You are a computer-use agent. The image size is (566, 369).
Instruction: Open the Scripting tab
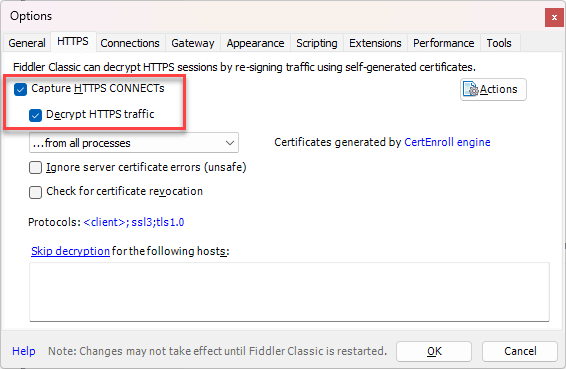(x=317, y=43)
